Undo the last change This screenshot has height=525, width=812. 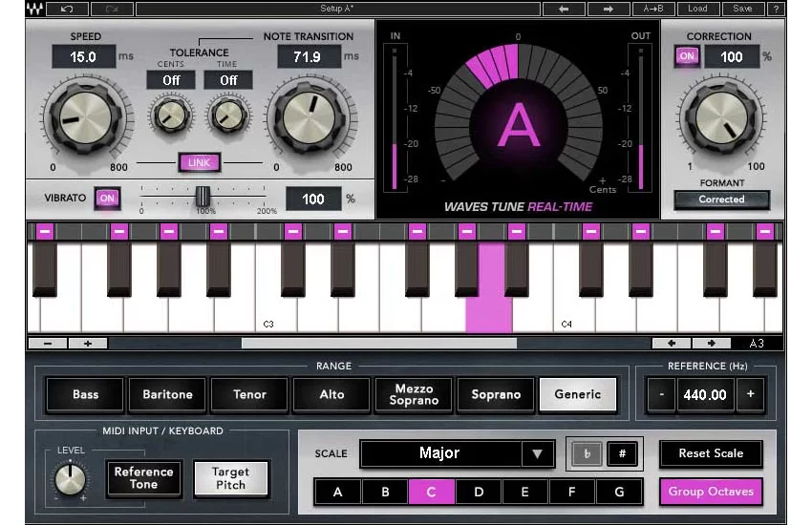[67, 9]
